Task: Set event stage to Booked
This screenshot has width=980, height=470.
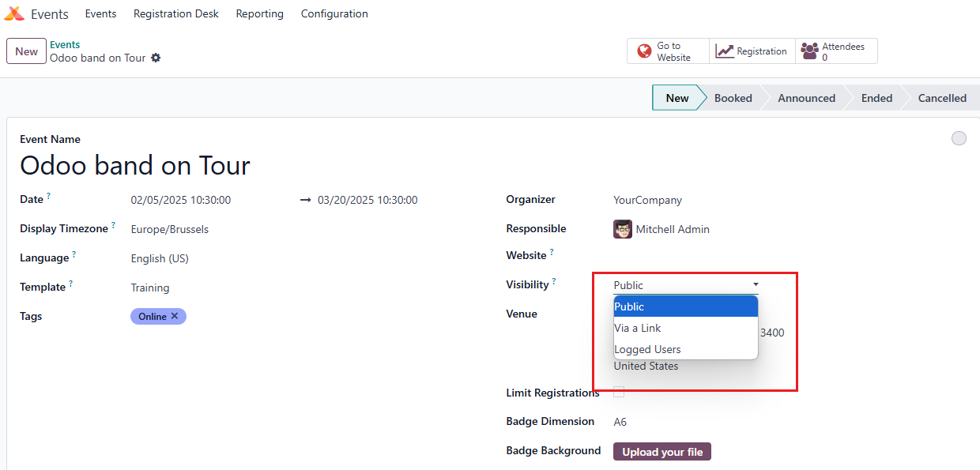Action: (733, 98)
